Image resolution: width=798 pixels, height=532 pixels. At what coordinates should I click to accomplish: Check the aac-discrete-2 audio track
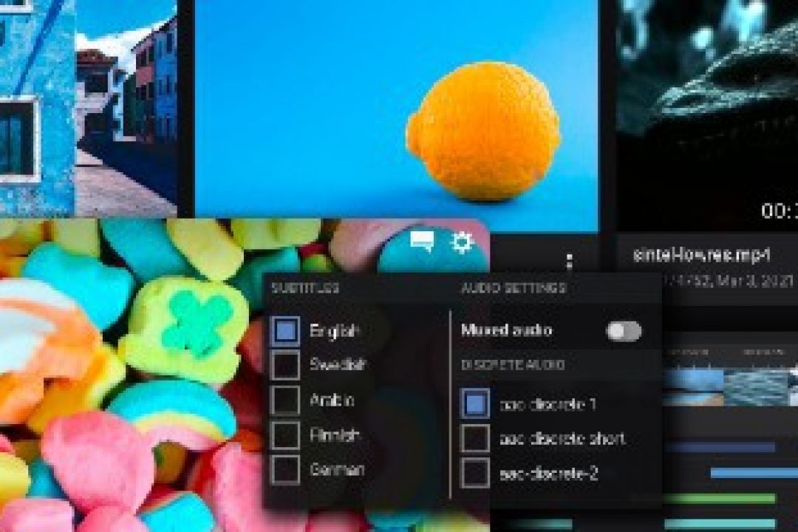coord(475,473)
